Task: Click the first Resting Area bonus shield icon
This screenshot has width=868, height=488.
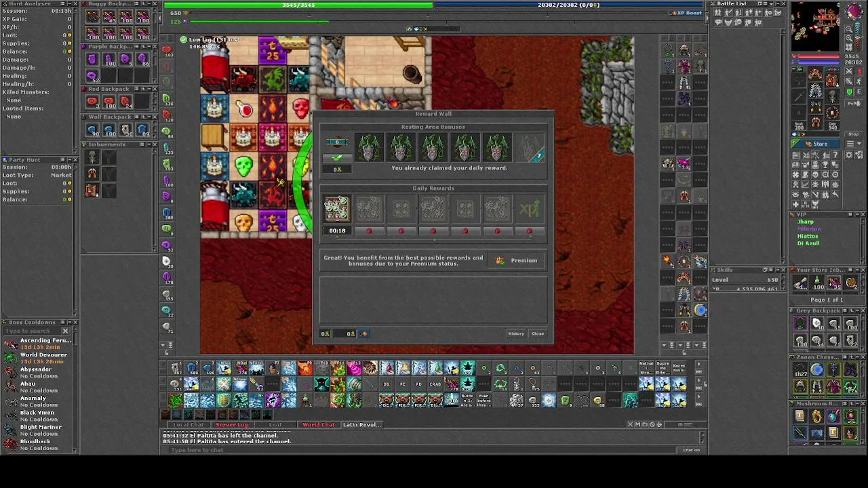Action: point(369,148)
